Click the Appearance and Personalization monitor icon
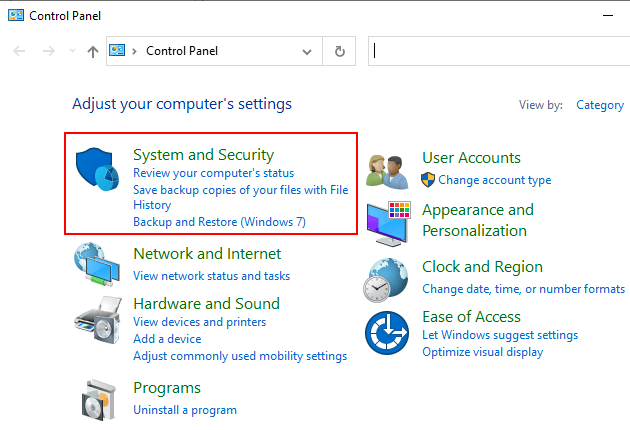The height and width of the screenshot is (430, 630). click(x=389, y=224)
